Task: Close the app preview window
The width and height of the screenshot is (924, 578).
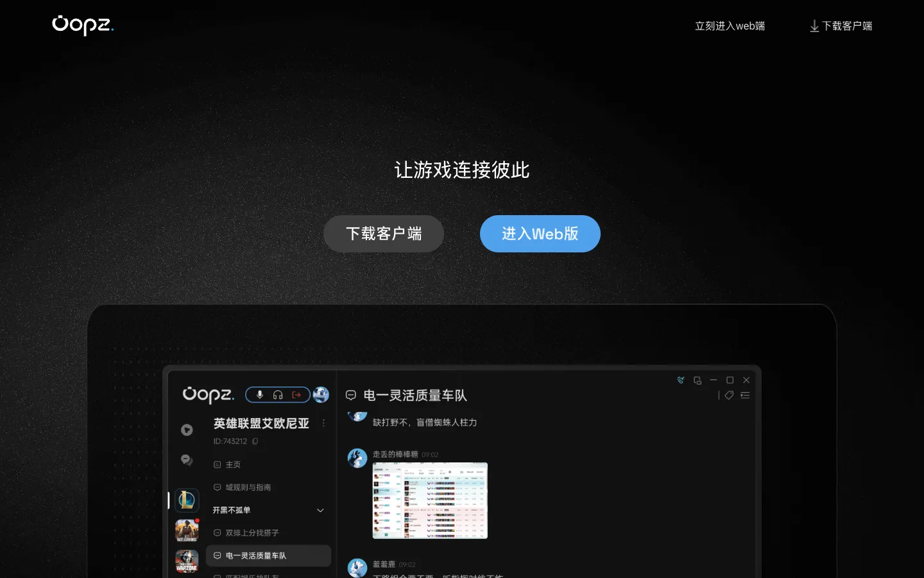Action: [x=746, y=380]
